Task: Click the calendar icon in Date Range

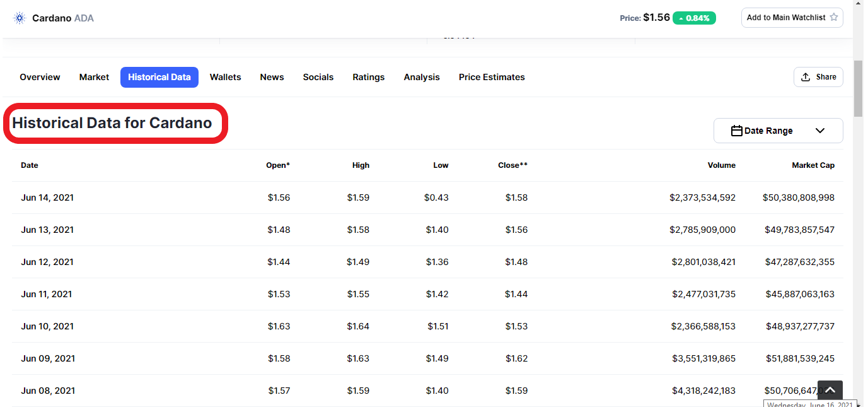Action: click(x=736, y=131)
